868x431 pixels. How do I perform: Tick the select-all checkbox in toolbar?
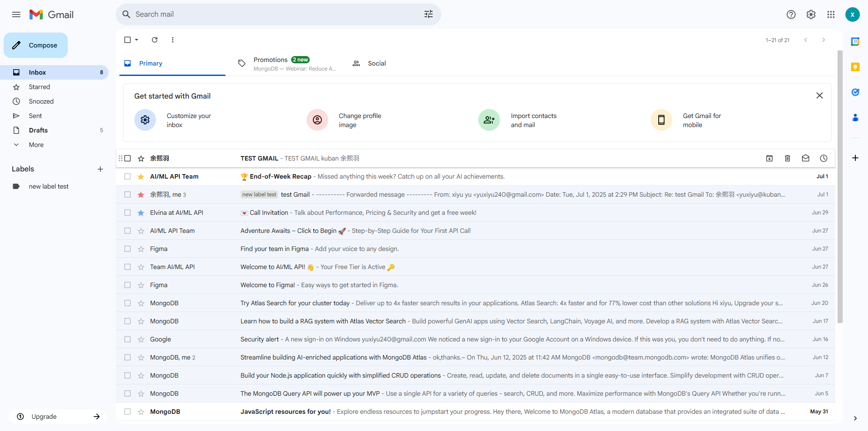127,40
